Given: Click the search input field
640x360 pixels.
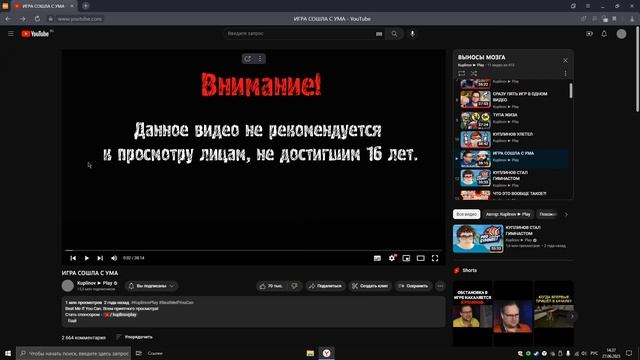Looking at the screenshot, I should point(300,34).
